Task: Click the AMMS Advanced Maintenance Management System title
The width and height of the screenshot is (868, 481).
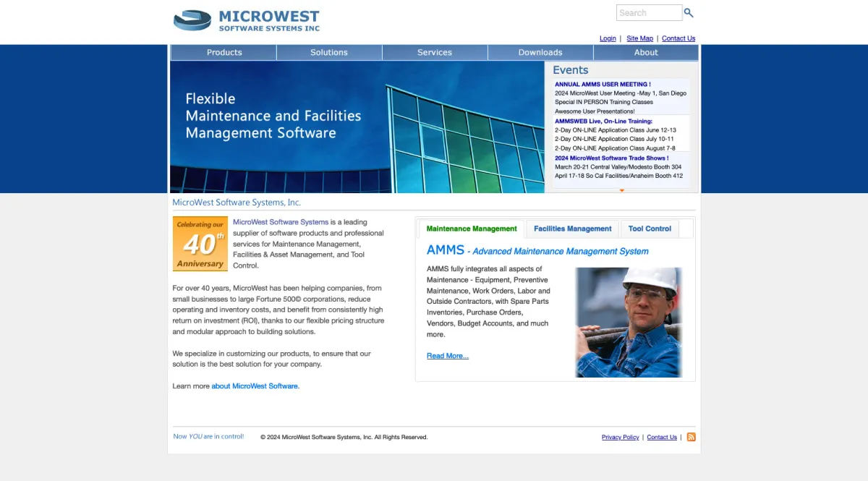Action: pos(537,250)
